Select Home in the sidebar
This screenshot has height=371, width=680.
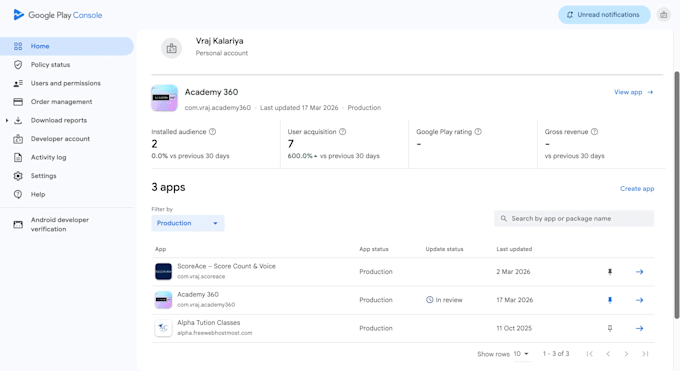pyautogui.click(x=67, y=46)
